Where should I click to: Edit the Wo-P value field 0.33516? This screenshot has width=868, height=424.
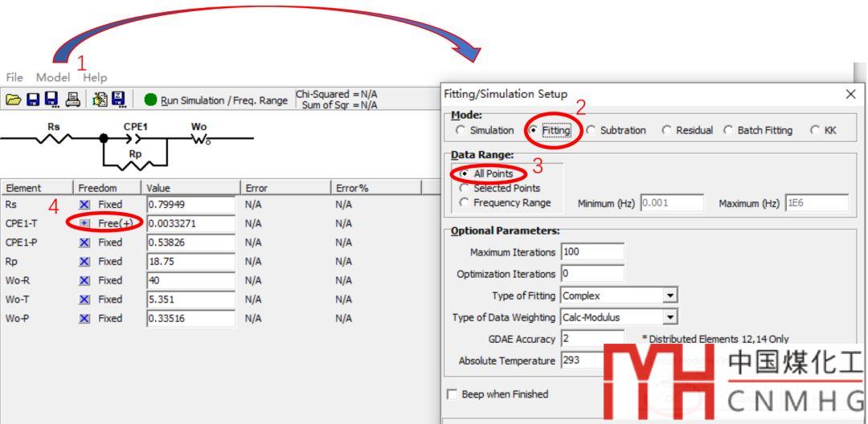(191, 319)
